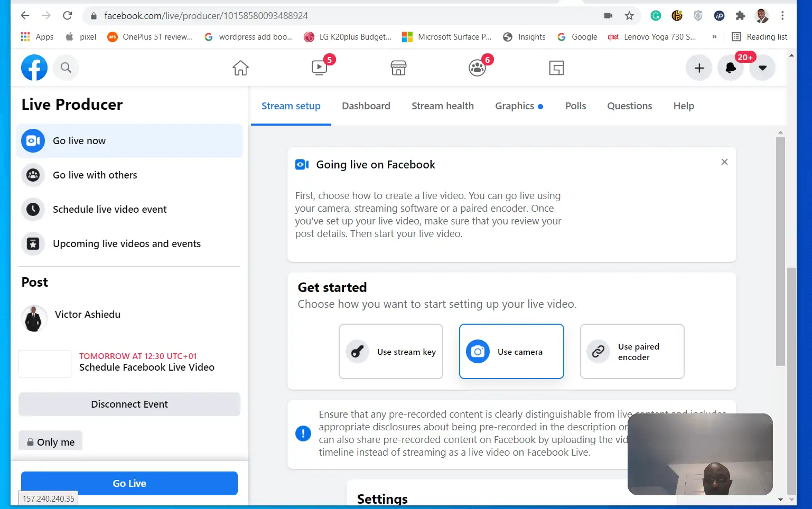Switch to Stream setup tab

tap(291, 106)
